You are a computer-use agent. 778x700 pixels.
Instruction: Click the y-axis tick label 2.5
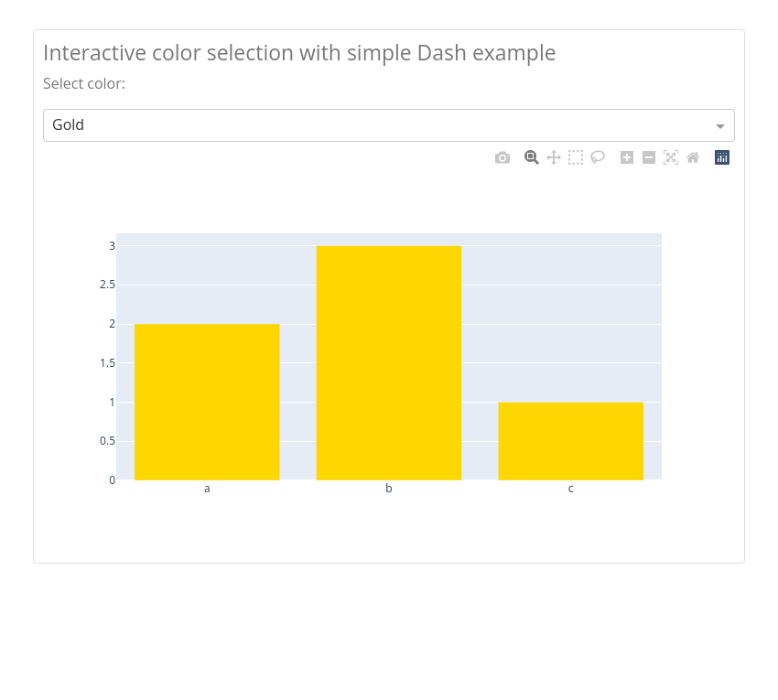(107, 285)
